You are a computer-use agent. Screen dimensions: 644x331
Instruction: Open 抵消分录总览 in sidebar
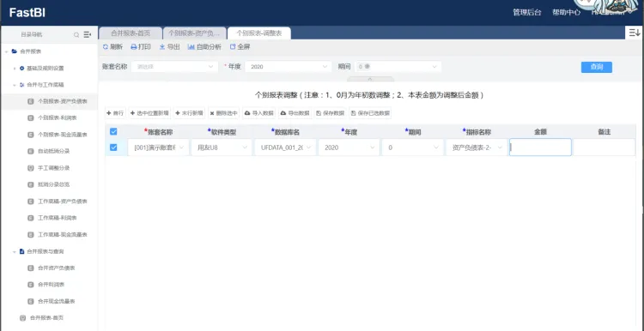53,184
